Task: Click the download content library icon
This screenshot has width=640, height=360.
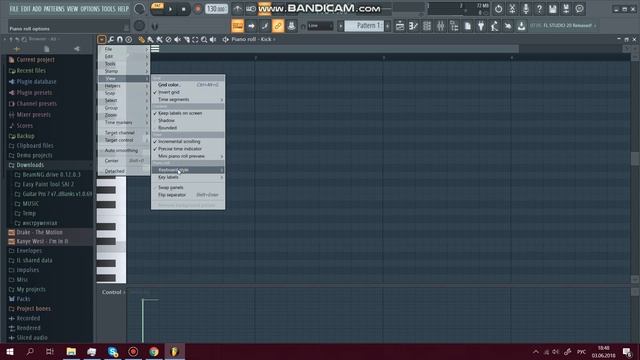Action: (521, 26)
